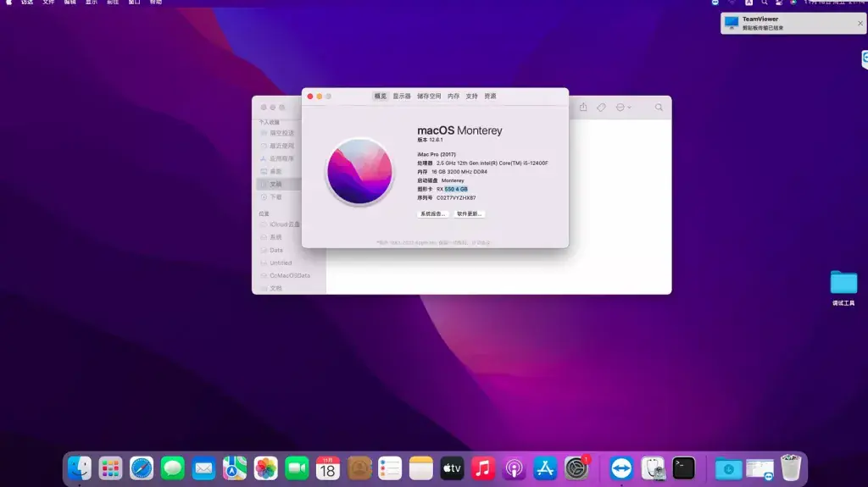This screenshot has height=487, width=868.
Task: Open 应用程序 in Finder sidebar
Action: pos(278,158)
